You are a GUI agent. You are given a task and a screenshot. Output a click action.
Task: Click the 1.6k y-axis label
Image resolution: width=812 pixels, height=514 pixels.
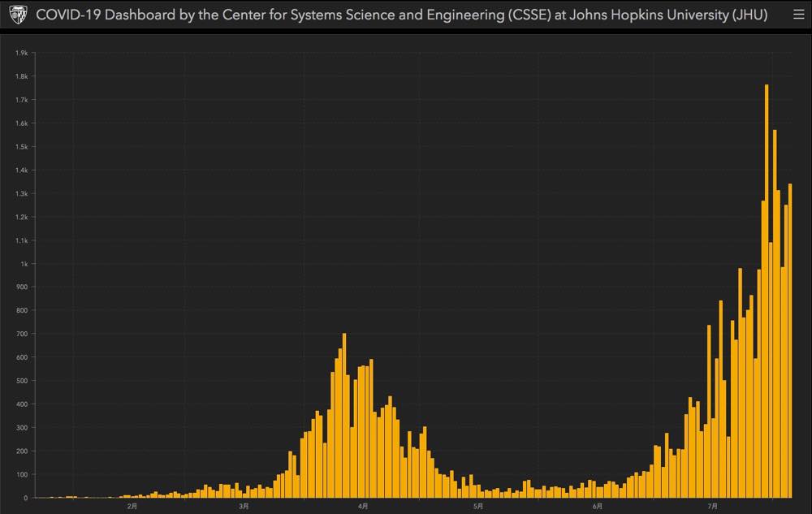22,123
